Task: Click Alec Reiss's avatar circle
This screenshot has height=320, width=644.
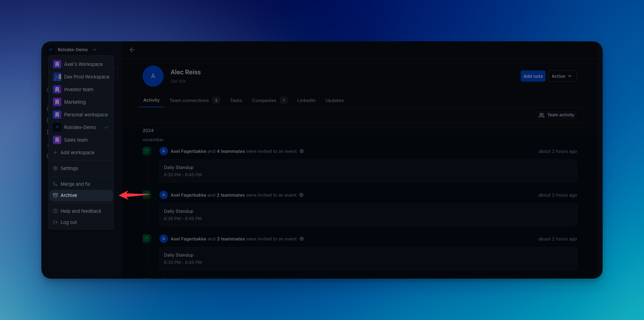Action: point(153,76)
